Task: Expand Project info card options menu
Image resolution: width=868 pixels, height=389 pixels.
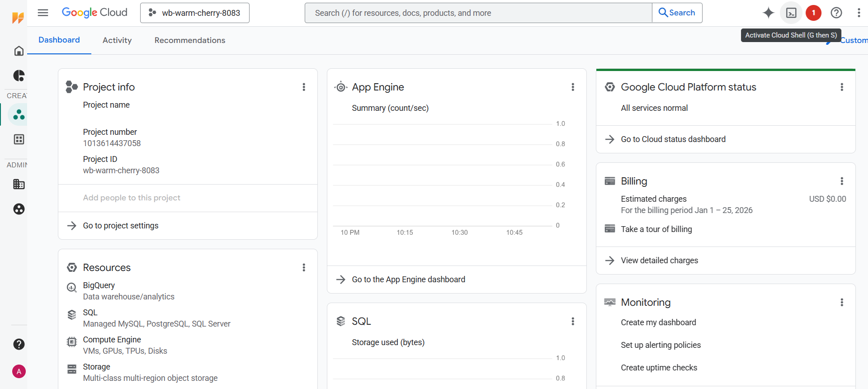Action: click(x=304, y=87)
